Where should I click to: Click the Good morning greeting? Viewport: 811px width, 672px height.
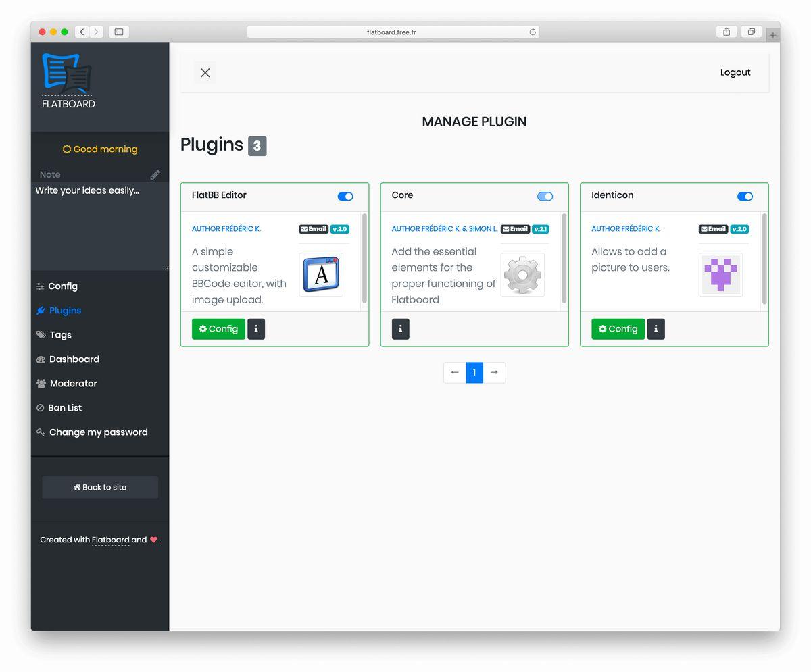coord(100,149)
